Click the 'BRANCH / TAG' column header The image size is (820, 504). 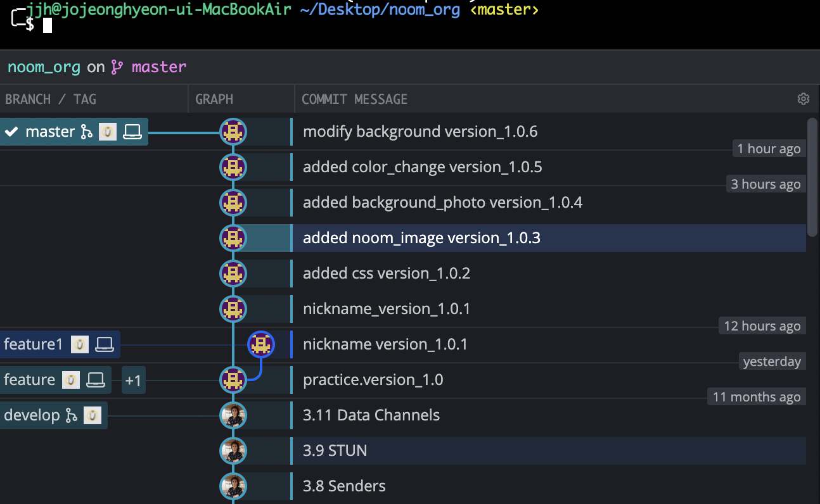(x=51, y=99)
